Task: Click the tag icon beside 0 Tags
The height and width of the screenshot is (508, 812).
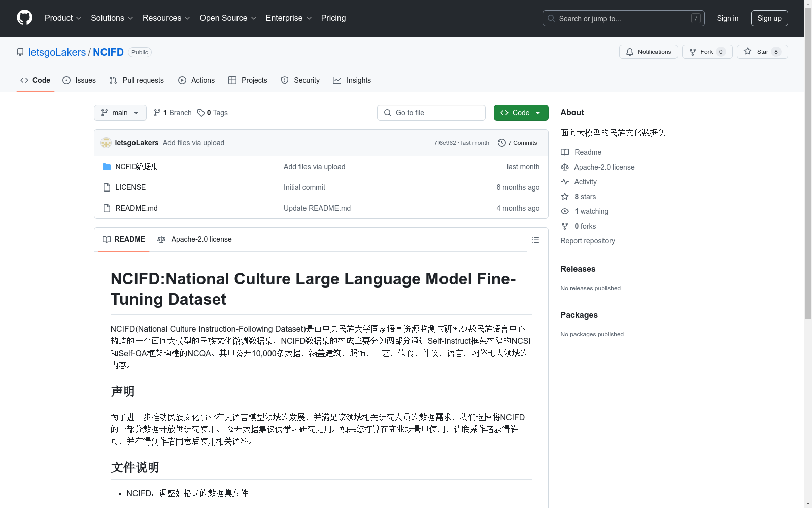Action: 201,113
